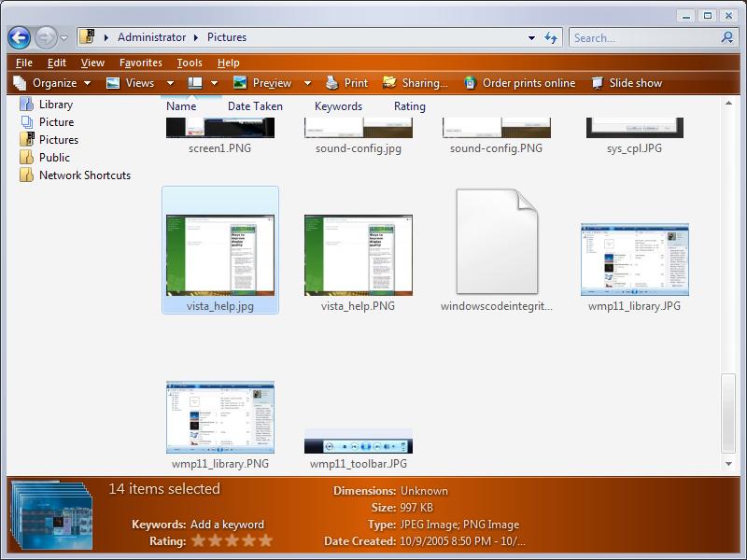The width and height of the screenshot is (747, 560).
Task: Click the Refresh icon in address bar
Action: coord(551,38)
